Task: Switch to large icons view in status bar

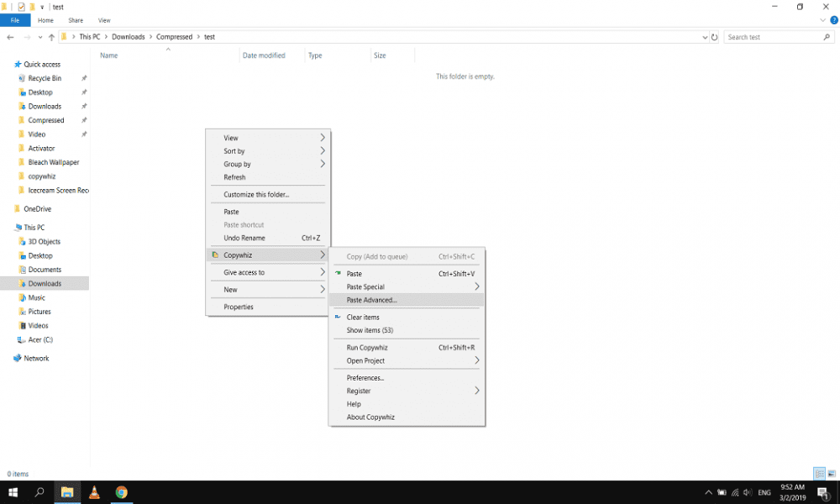Action: [831, 473]
